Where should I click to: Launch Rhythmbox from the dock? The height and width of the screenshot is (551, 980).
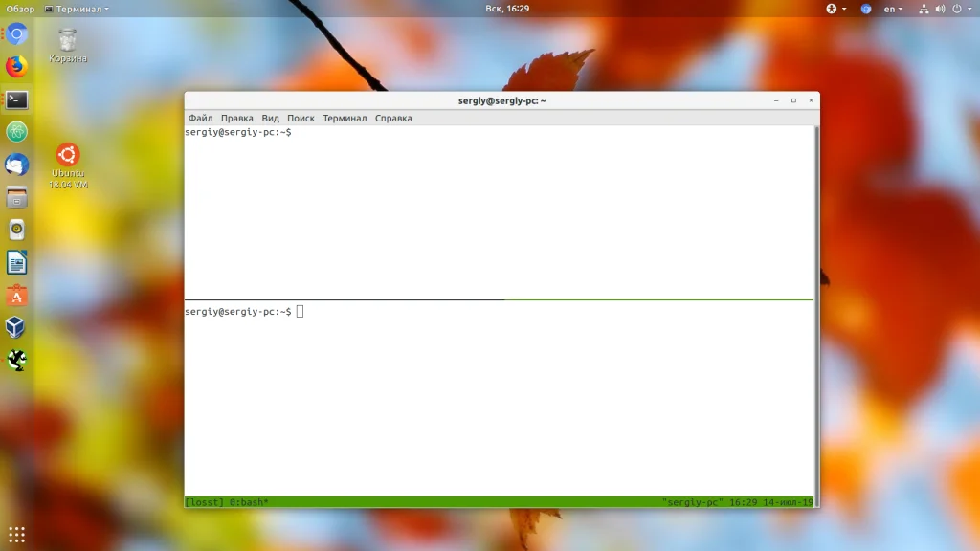pos(17,230)
